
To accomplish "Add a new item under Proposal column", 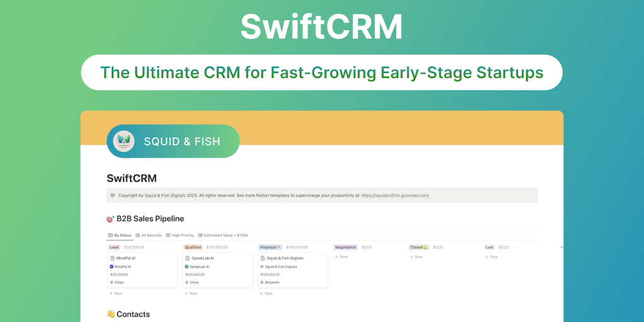I will click(x=266, y=293).
